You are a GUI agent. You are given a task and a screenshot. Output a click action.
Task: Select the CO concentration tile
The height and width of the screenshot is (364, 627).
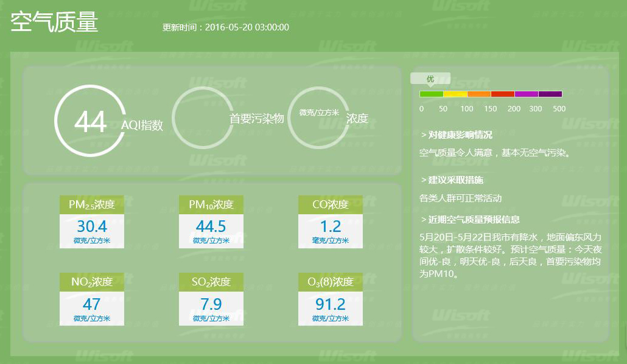331,222
